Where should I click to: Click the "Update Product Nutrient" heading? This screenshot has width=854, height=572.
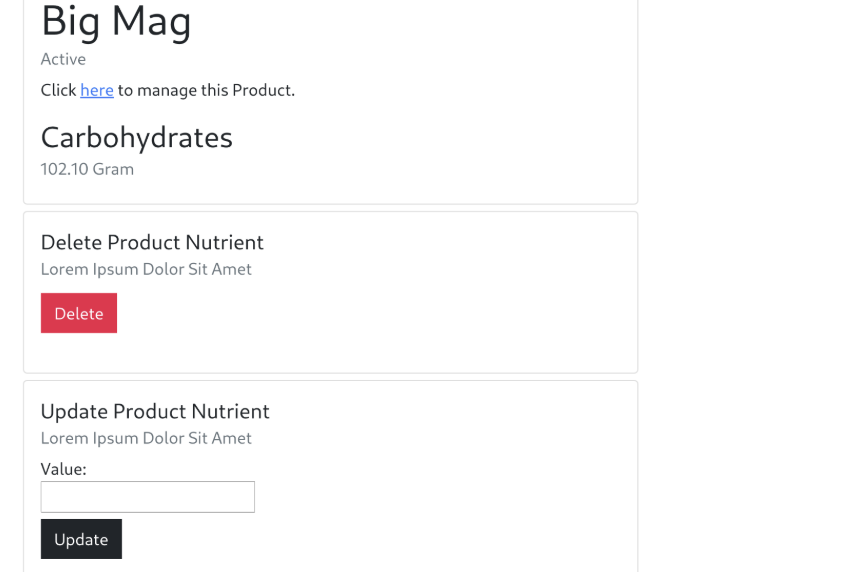pyautogui.click(x=155, y=411)
